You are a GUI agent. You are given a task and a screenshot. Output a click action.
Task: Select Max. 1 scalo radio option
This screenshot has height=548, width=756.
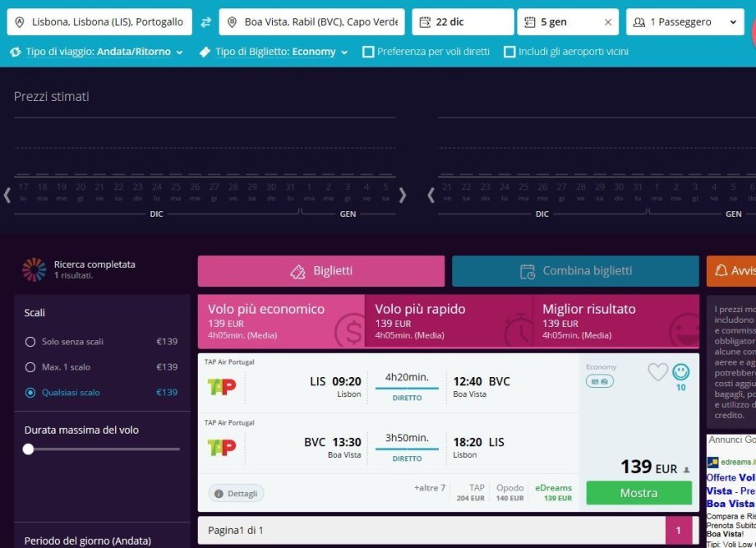(x=30, y=367)
